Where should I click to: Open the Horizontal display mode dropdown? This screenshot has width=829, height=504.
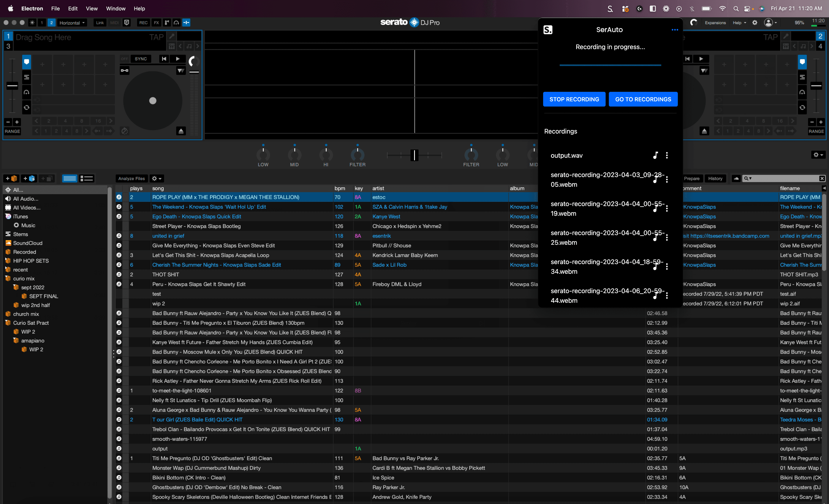[72, 22]
